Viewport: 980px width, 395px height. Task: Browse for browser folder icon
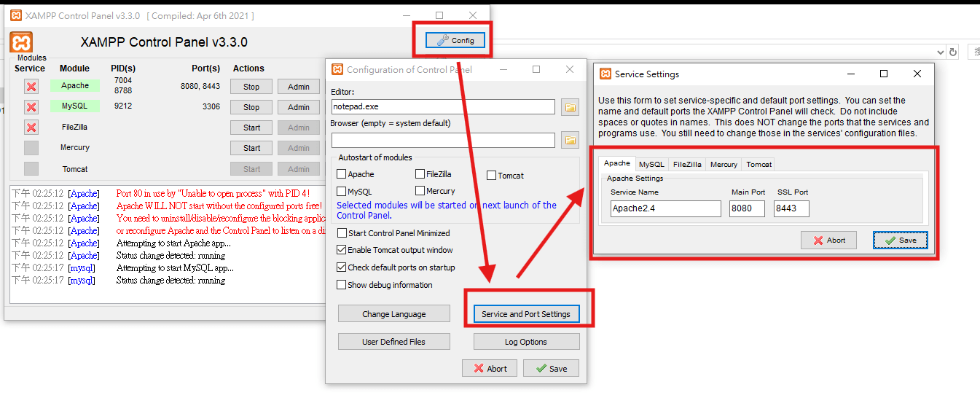[570, 139]
